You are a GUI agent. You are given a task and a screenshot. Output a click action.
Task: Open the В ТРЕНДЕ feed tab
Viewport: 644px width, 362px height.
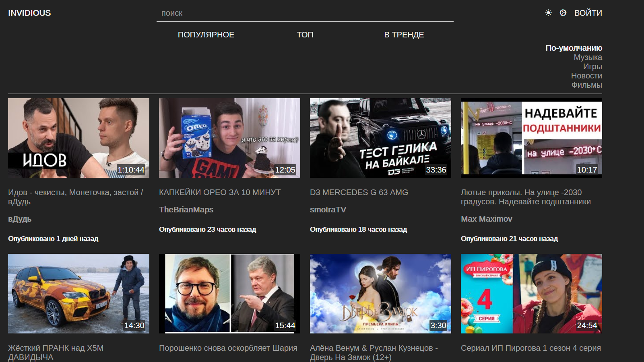click(x=404, y=35)
